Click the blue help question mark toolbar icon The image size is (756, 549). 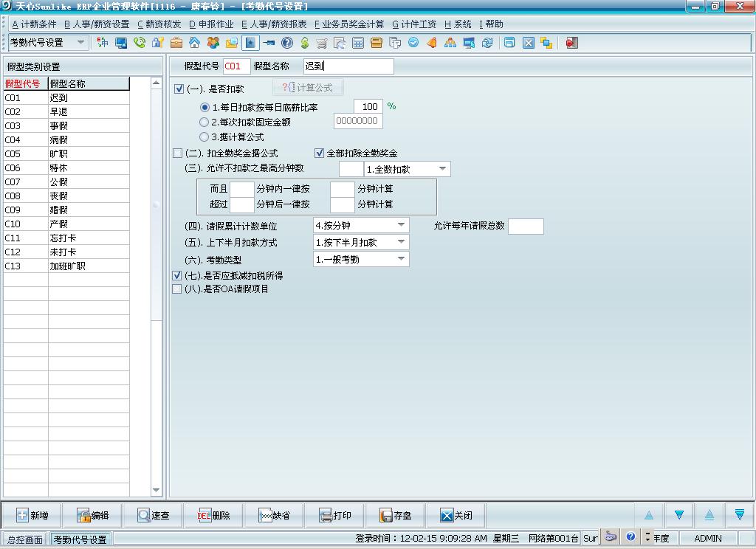click(x=286, y=43)
